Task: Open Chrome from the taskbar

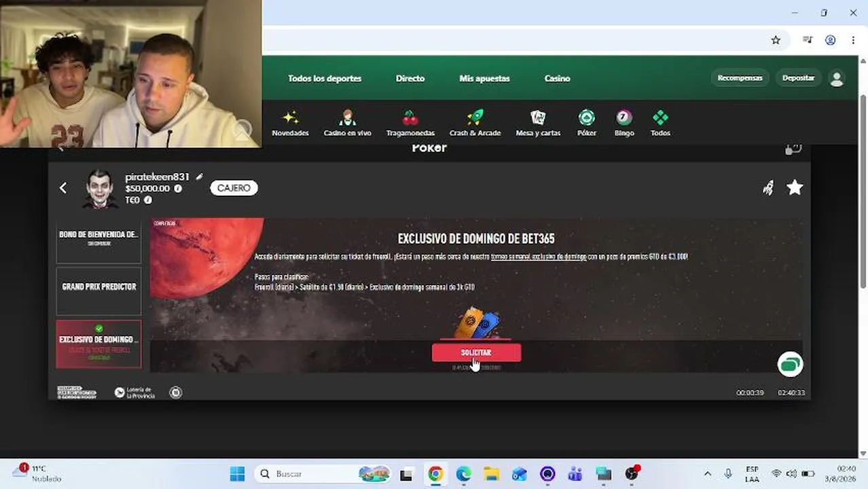Action: (x=435, y=474)
